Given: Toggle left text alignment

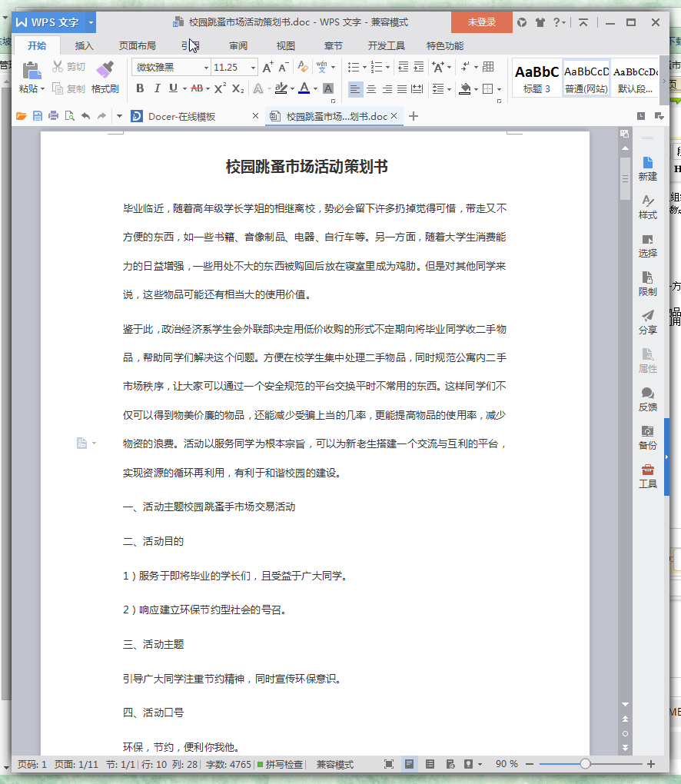Looking at the screenshot, I should tap(355, 89).
